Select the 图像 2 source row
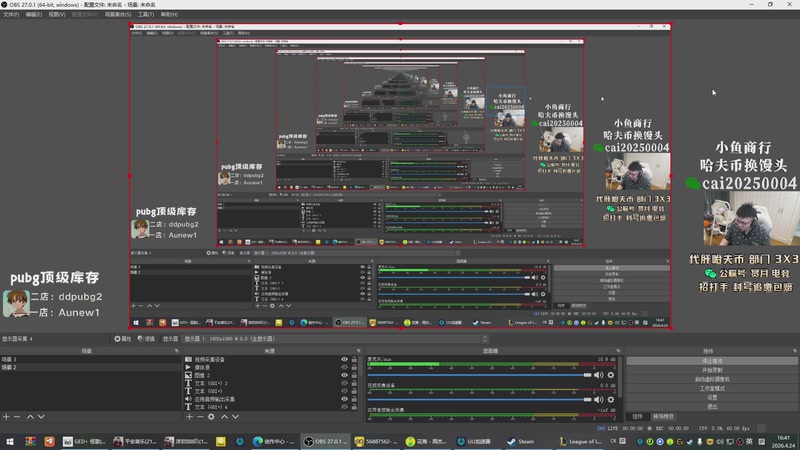 click(x=271, y=375)
